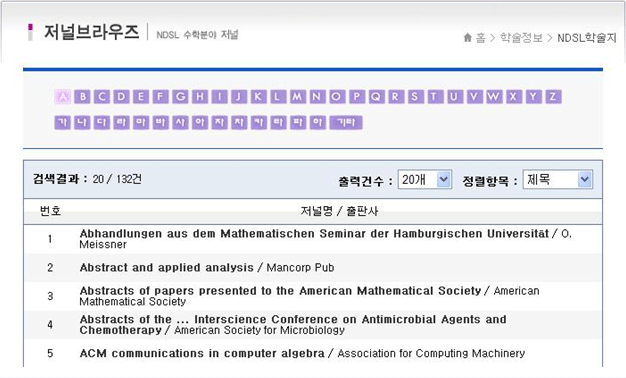The width and height of the screenshot is (626, 378).
Task: Filter journals by Korean 자 button
Action: pos(220,123)
